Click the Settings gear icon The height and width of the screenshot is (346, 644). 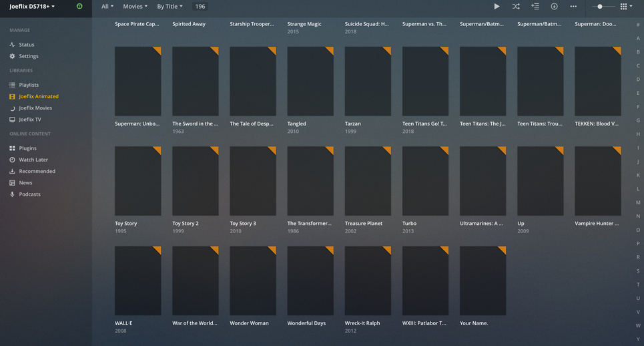tap(12, 56)
